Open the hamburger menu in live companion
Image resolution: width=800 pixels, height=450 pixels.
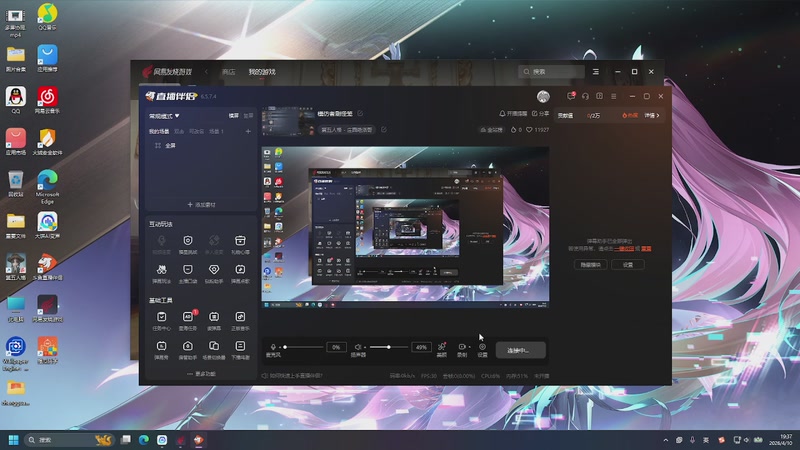coord(614,96)
